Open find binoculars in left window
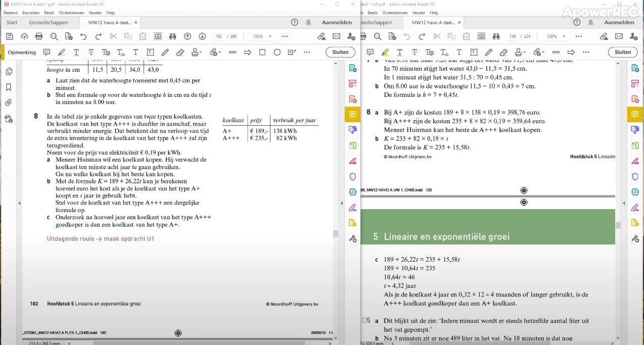This screenshot has width=644, height=345. (x=173, y=36)
